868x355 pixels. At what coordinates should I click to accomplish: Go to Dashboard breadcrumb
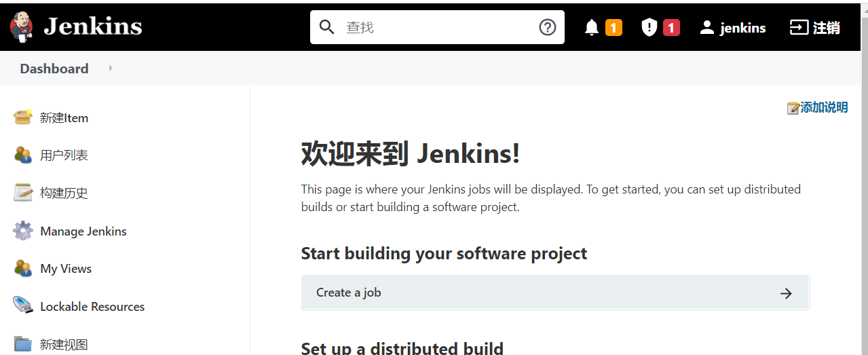coord(54,69)
